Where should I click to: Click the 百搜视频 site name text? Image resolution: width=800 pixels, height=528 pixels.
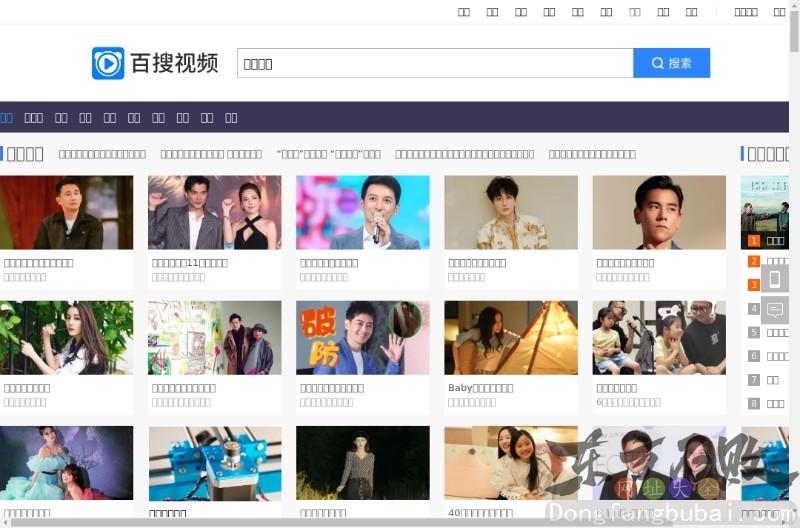click(x=175, y=63)
